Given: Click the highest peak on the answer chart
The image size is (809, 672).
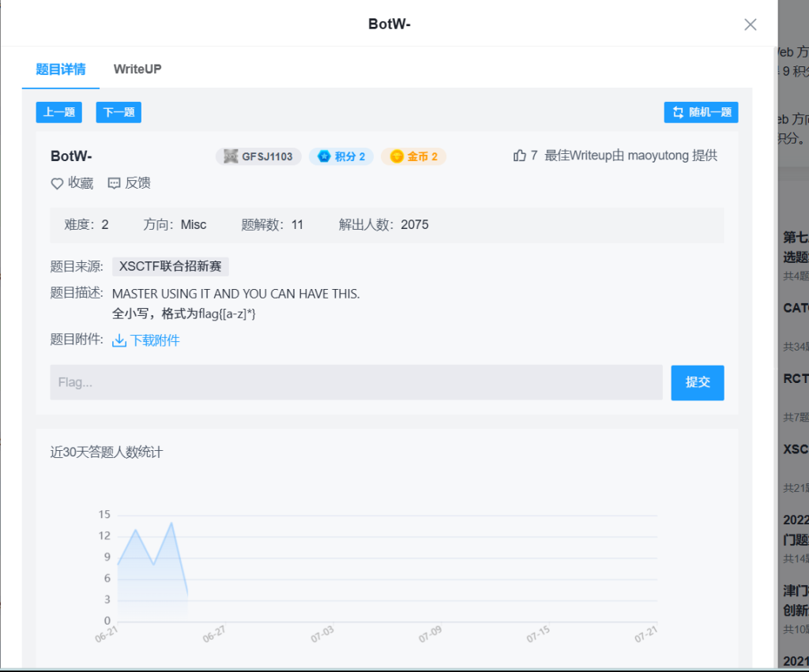Looking at the screenshot, I should click(x=171, y=523).
